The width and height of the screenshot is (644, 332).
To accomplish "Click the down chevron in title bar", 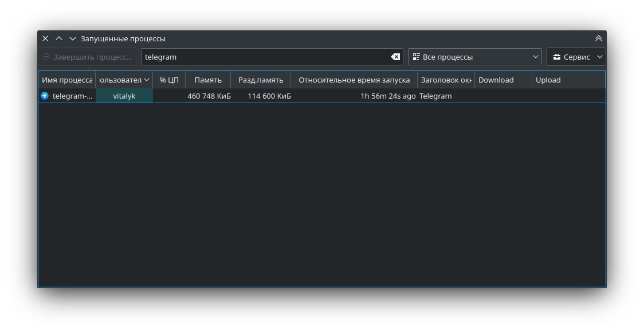I will coord(73,38).
